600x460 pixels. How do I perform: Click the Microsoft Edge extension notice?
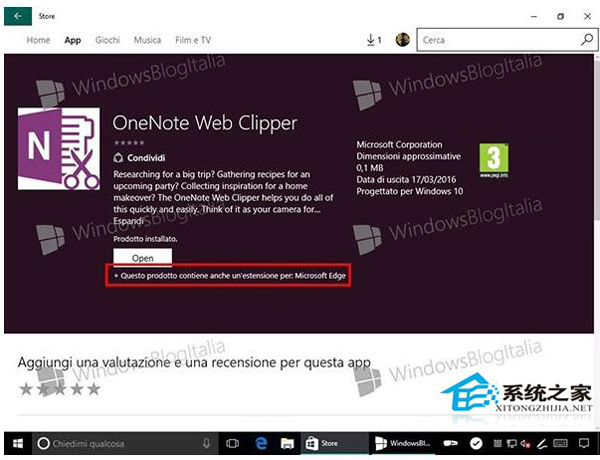(228, 276)
